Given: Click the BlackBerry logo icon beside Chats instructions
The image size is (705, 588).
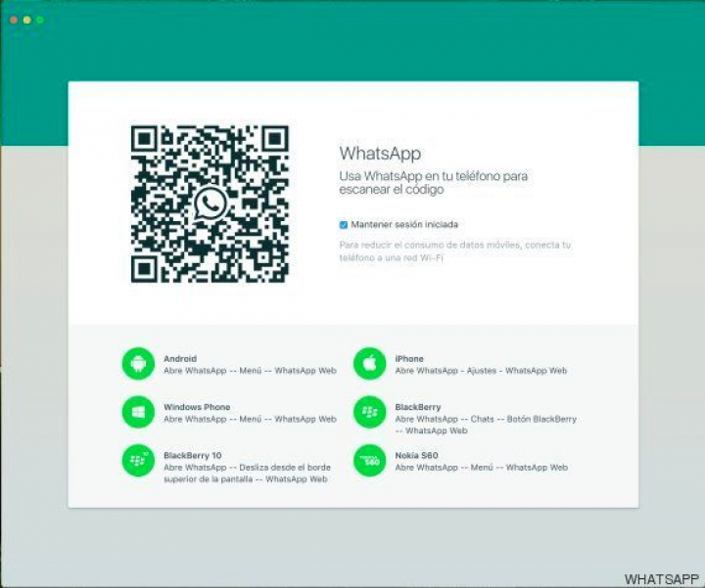Looking at the screenshot, I should pos(370,412).
